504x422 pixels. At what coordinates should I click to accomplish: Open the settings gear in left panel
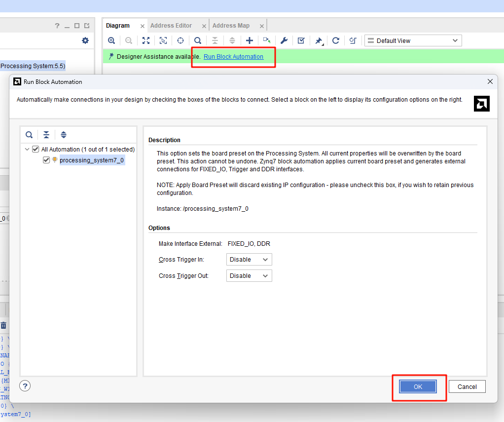point(85,40)
